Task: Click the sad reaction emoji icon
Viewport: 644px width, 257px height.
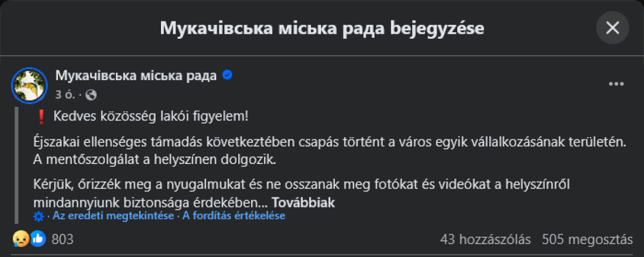Action: [x=20, y=239]
